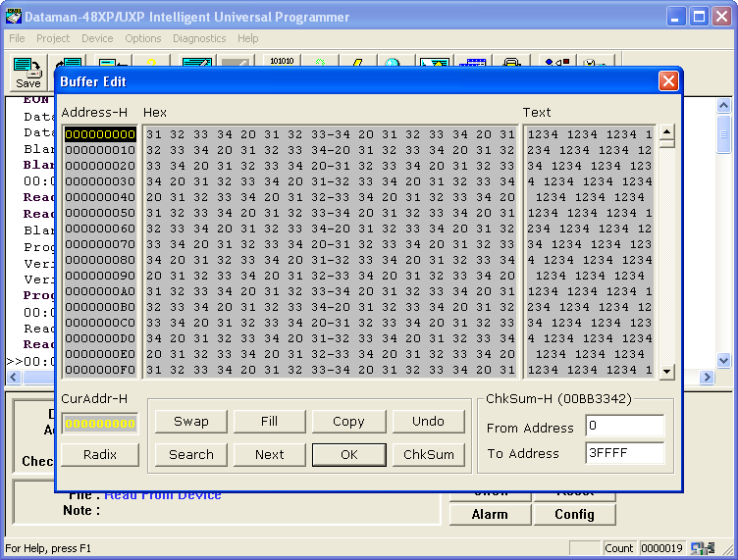738x560 pixels.
Task: Click the Copy button in Buffer Edit
Action: pos(348,421)
